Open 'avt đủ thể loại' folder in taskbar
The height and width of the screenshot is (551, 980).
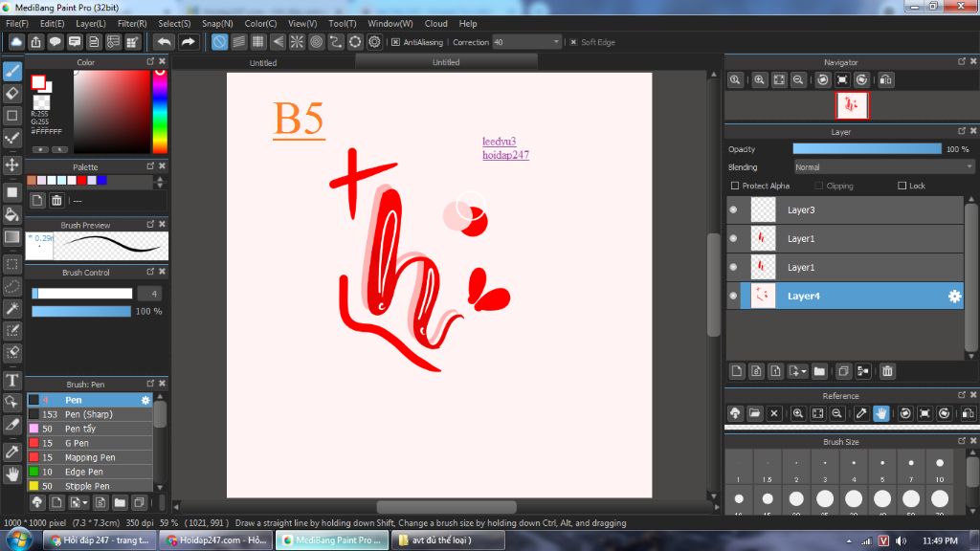[x=448, y=540]
